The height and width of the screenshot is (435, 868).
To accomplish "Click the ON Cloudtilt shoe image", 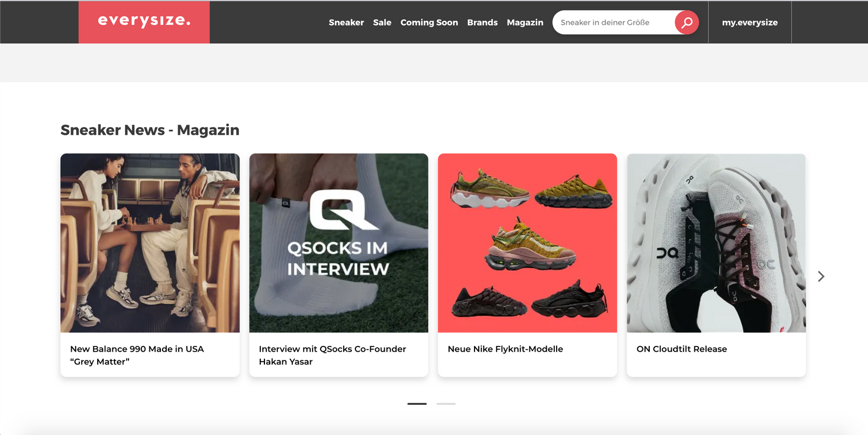I will tap(716, 243).
